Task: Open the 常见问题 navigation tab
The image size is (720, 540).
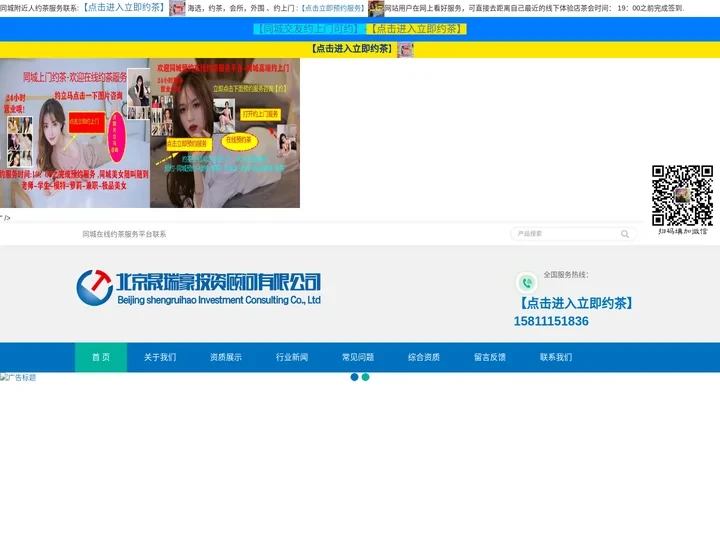Action: point(358,357)
